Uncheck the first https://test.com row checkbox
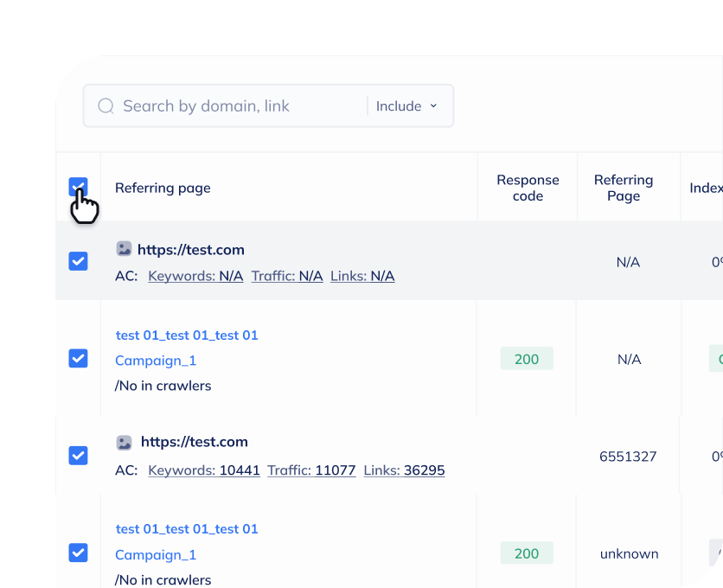The width and height of the screenshot is (723, 588). coord(78,261)
